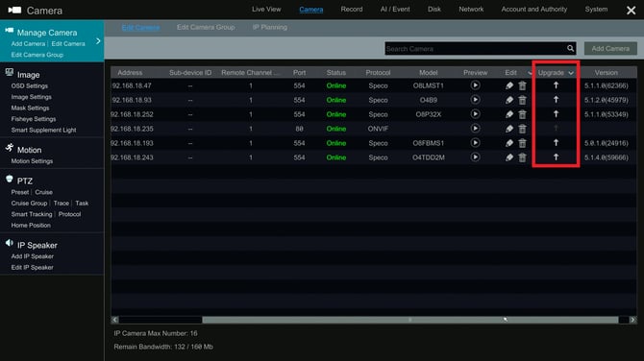Open Smart Supplement Light settings
The width and height of the screenshot is (644, 361).
43,131
